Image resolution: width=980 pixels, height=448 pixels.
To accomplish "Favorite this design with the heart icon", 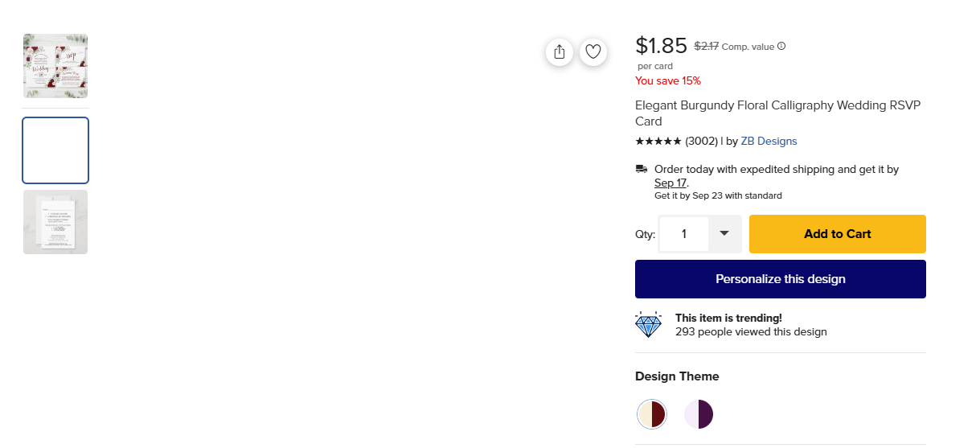I will coord(593,52).
